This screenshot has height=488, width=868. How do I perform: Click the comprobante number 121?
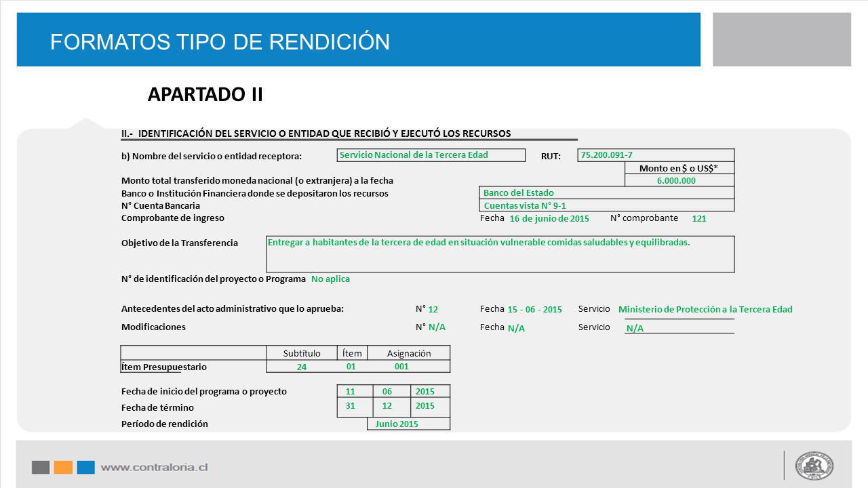pyautogui.click(x=699, y=219)
